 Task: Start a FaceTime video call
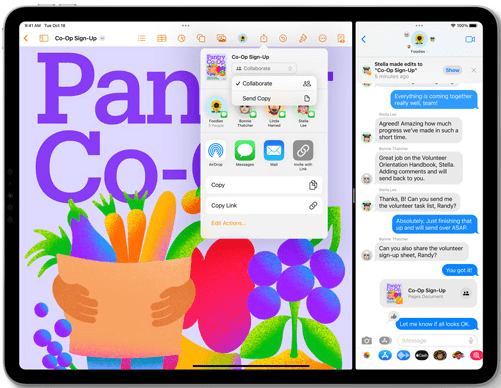click(x=470, y=39)
